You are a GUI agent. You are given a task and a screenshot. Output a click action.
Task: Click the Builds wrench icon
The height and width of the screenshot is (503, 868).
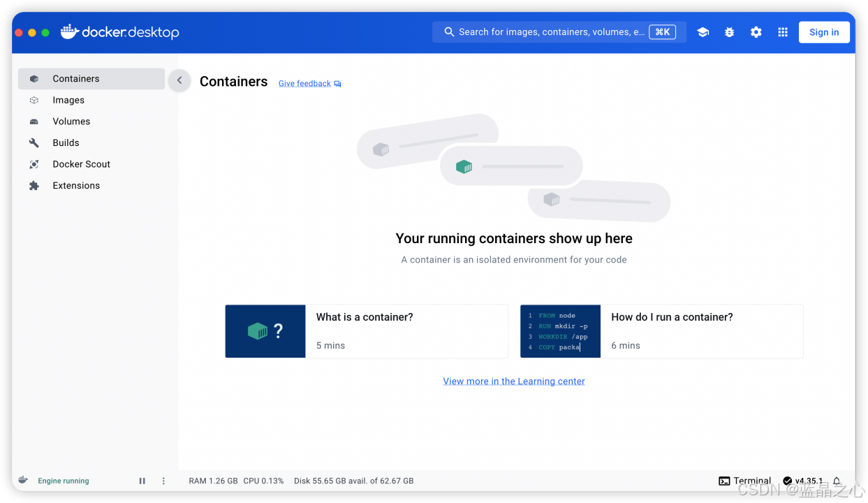pyautogui.click(x=34, y=143)
